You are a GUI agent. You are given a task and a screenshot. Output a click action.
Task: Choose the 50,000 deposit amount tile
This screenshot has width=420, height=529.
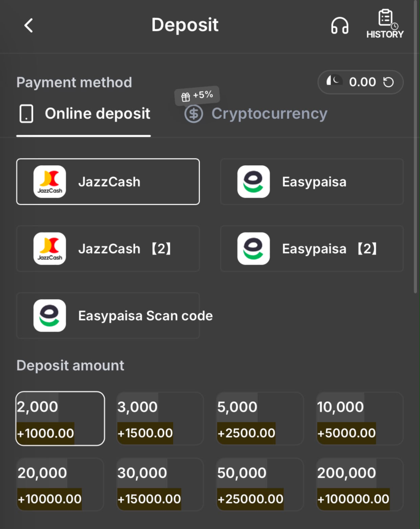coord(260,485)
